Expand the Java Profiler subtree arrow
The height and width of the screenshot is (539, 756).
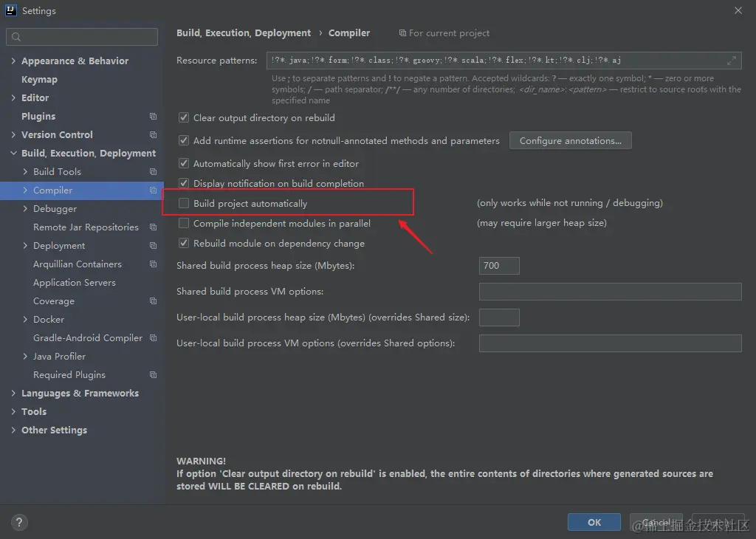click(25, 357)
